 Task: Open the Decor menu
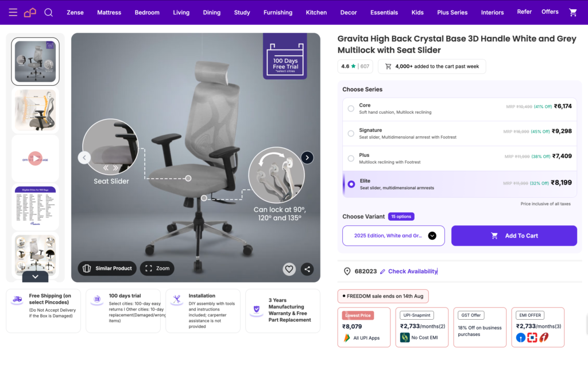349,13
